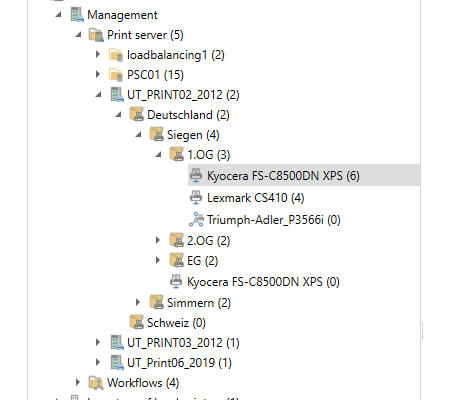Screen dimensions: 450x400
Task: Click the UT_PRINT02_2012 server icon
Action: (x=117, y=94)
